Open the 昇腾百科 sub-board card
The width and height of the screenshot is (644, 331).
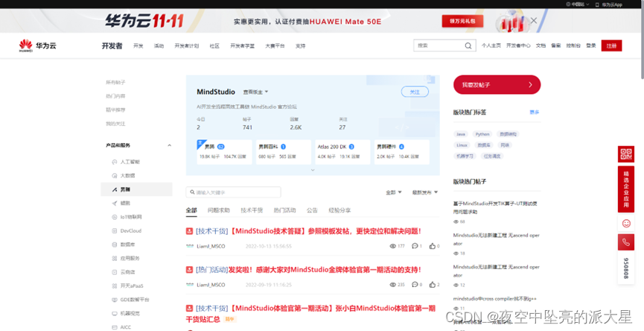point(284,152)
